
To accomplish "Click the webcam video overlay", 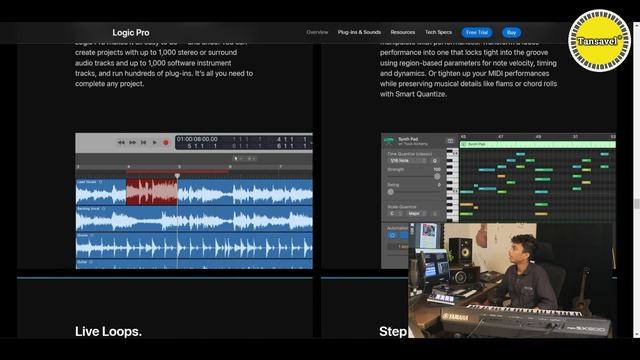I will (512, 280).
